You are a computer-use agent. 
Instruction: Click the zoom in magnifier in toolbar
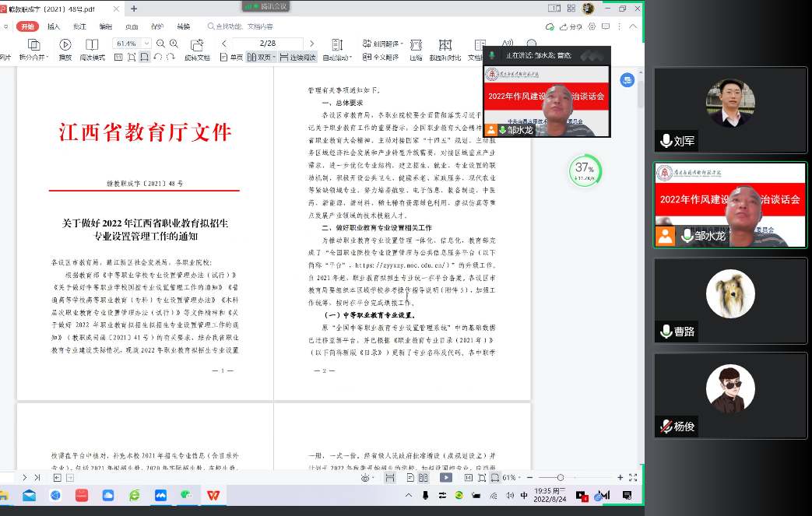(174, 44)
